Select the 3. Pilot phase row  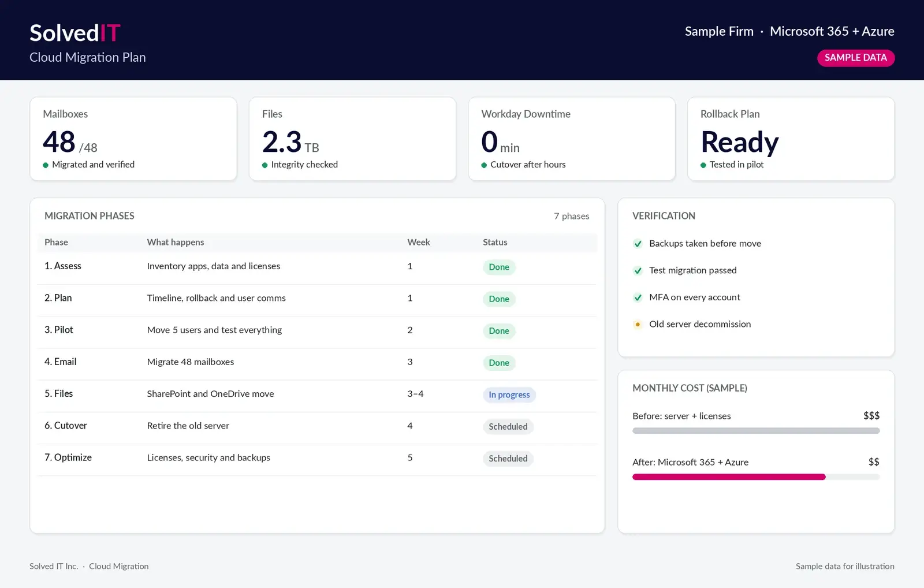(317, 332)
